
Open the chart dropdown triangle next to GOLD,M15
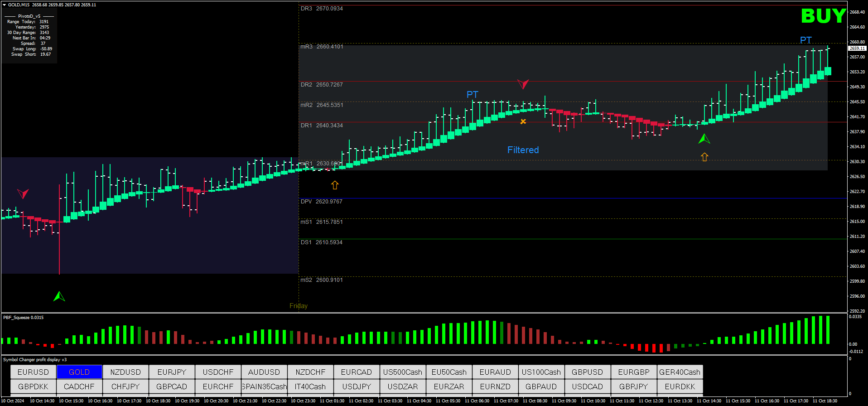[5, 5]
